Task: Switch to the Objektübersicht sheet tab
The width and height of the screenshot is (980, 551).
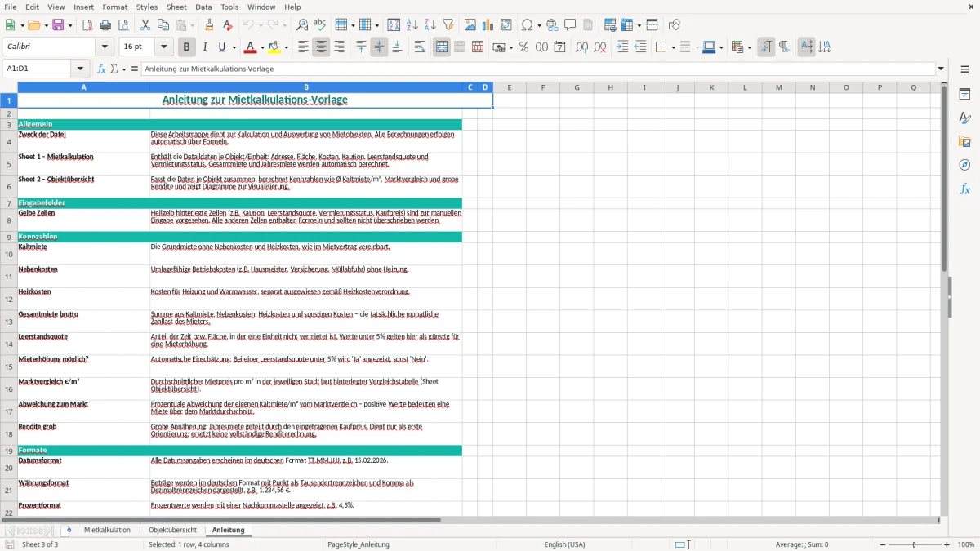Action: 172,530
